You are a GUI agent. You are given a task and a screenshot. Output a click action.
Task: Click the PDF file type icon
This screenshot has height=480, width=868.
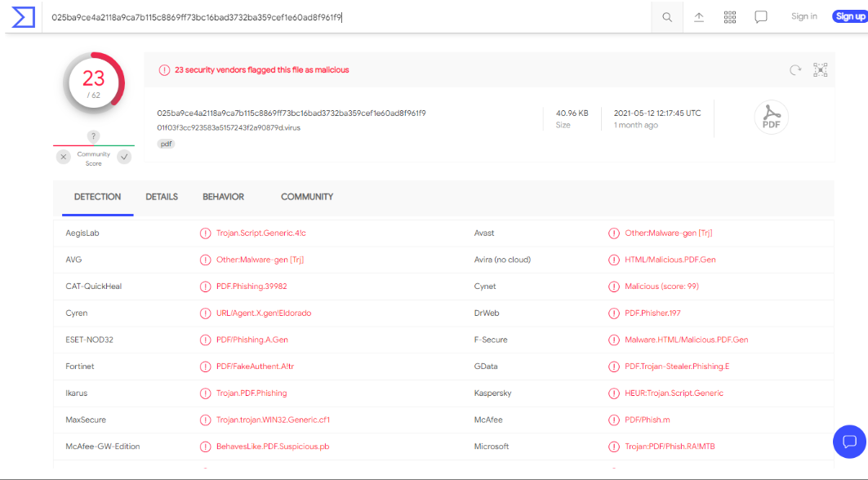click(x=771, y=118)
